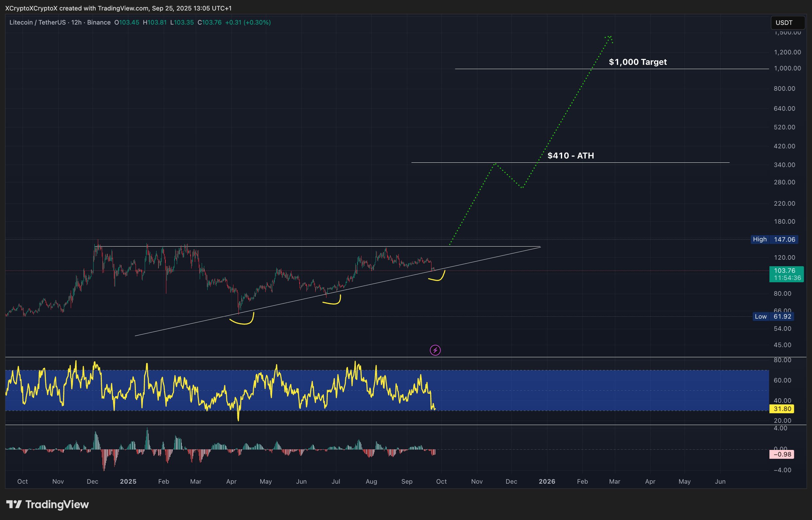Click the TradingView logo at bottom left
The height and width of the screenshot is (520, 812).
pos(46,505)
